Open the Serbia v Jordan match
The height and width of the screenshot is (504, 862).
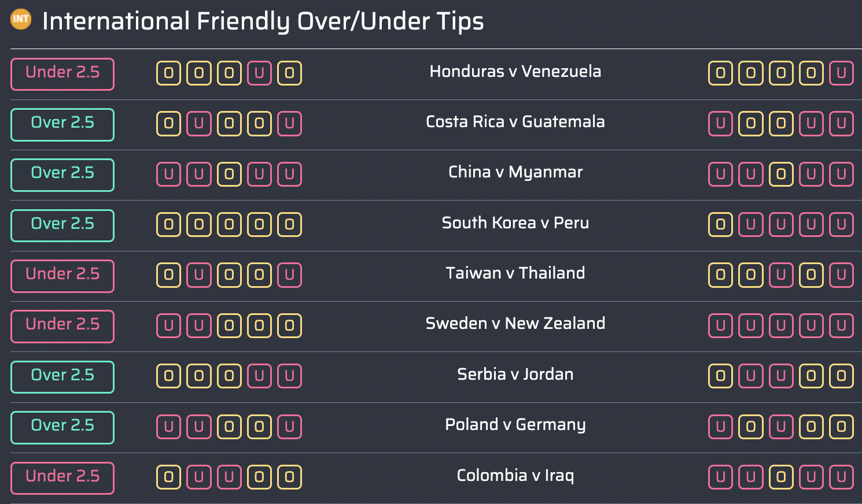(515, 375)
